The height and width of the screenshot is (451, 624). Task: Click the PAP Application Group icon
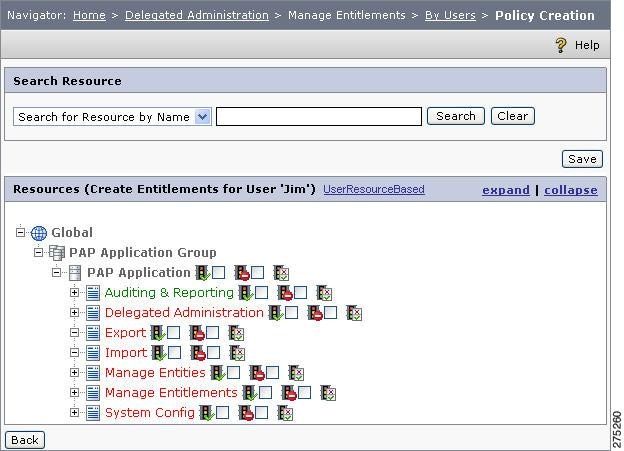(57, 253)
